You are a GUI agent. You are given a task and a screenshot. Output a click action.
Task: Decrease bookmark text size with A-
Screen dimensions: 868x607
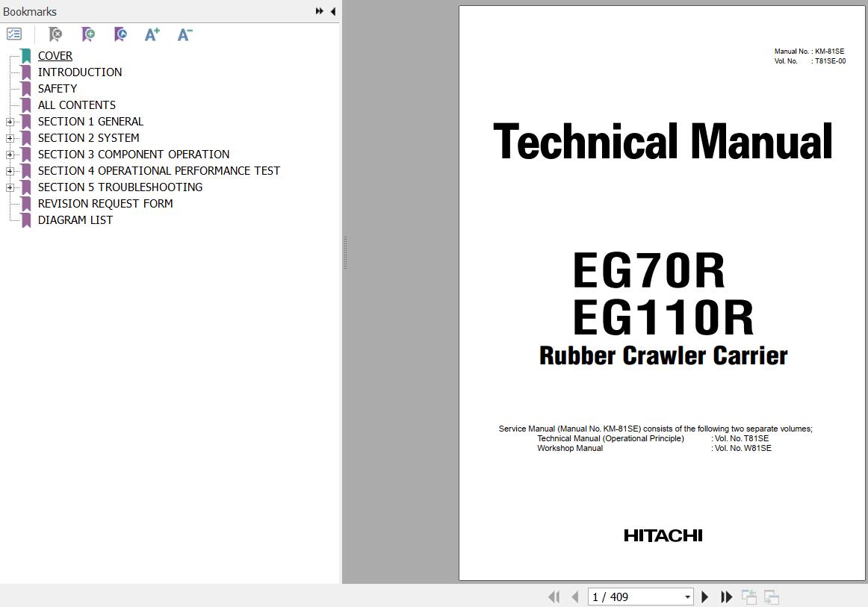185,34
